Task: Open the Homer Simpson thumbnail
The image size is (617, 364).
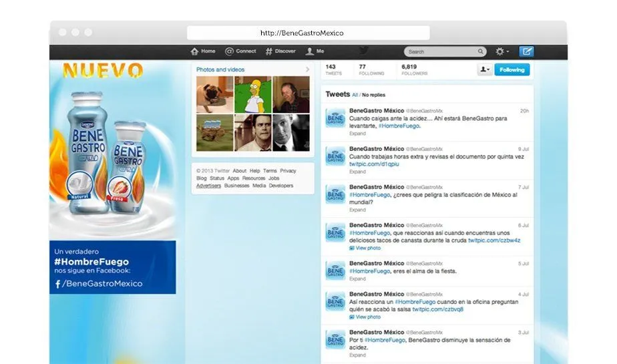Action: point(253,94)
